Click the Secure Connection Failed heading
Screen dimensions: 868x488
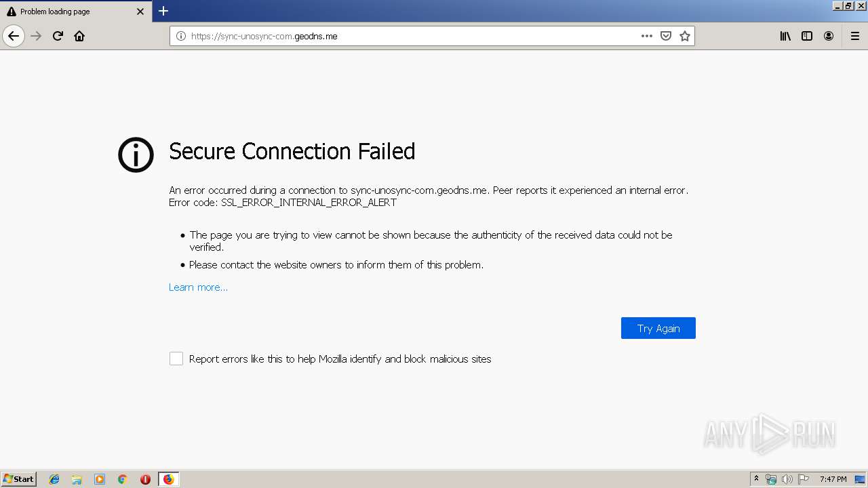click(292, 150)
